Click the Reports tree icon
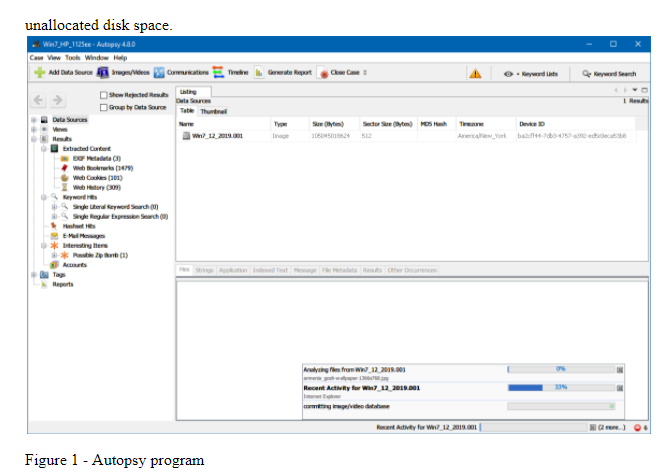Screen dimensions: 669x474 coord(44,285)
